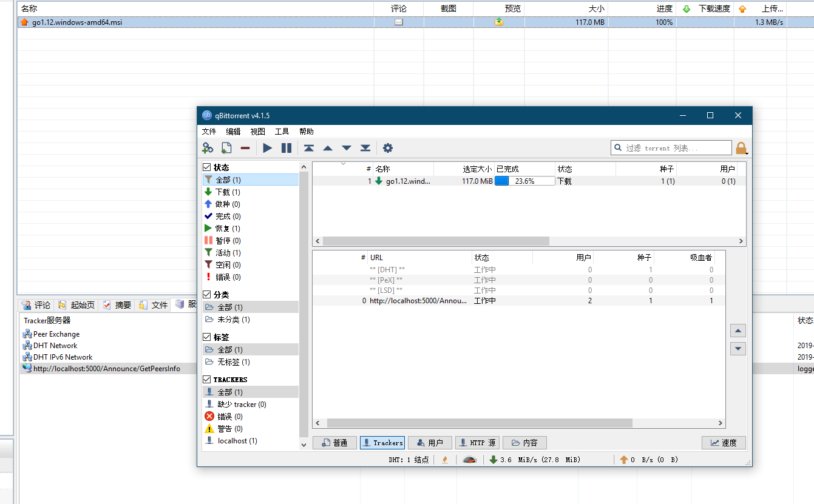The width and height of the screenshot is (814, 504).
Task: Move torrent down in queue
Action: (347, 148)
